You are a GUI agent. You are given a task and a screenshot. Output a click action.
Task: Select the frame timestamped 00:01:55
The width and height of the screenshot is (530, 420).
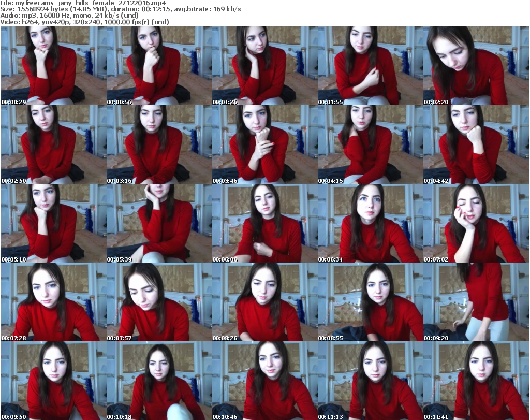(x=370, y=66)
